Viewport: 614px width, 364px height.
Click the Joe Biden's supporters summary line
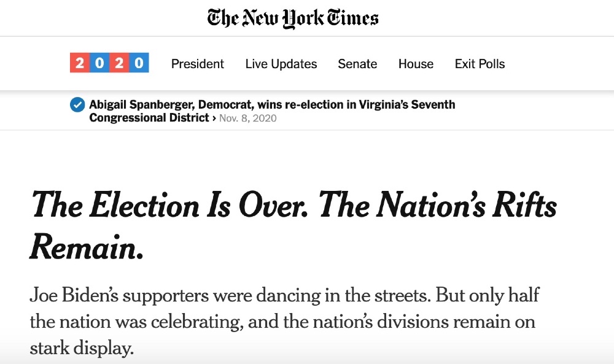tap(285, 295)
